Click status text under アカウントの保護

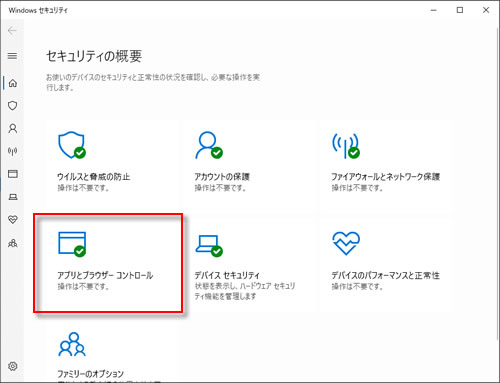(x=220, y=188)
